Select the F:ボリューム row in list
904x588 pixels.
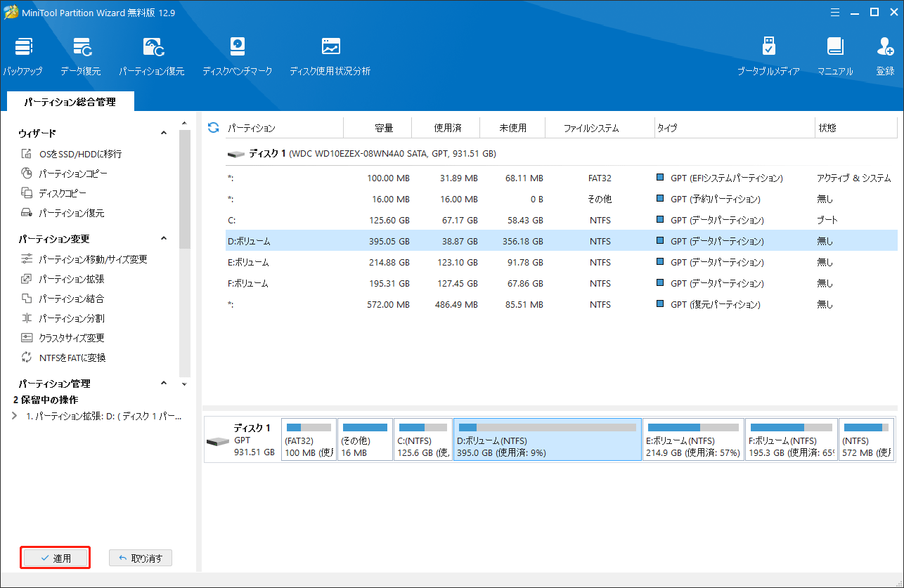pos(561,283)
